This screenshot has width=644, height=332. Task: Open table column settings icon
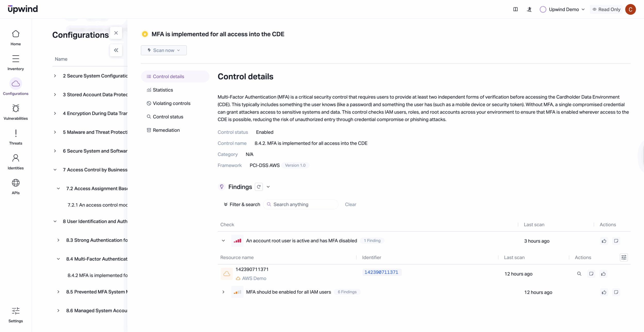(624, 257)
